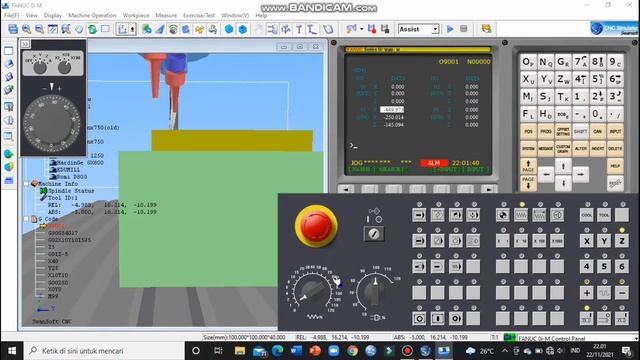Click the DELETE edit key
Viewport: 640px width, 360px height.
(615, 149)
